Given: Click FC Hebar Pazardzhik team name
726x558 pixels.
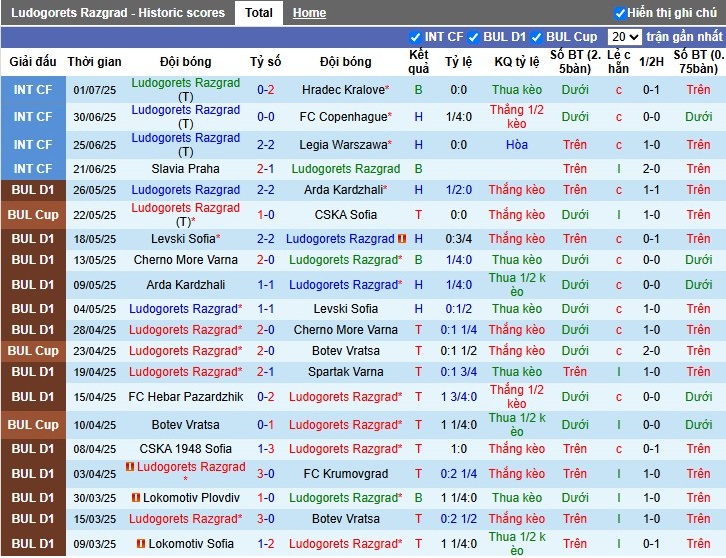Looking at the screenshot, I should pos(185,396).
